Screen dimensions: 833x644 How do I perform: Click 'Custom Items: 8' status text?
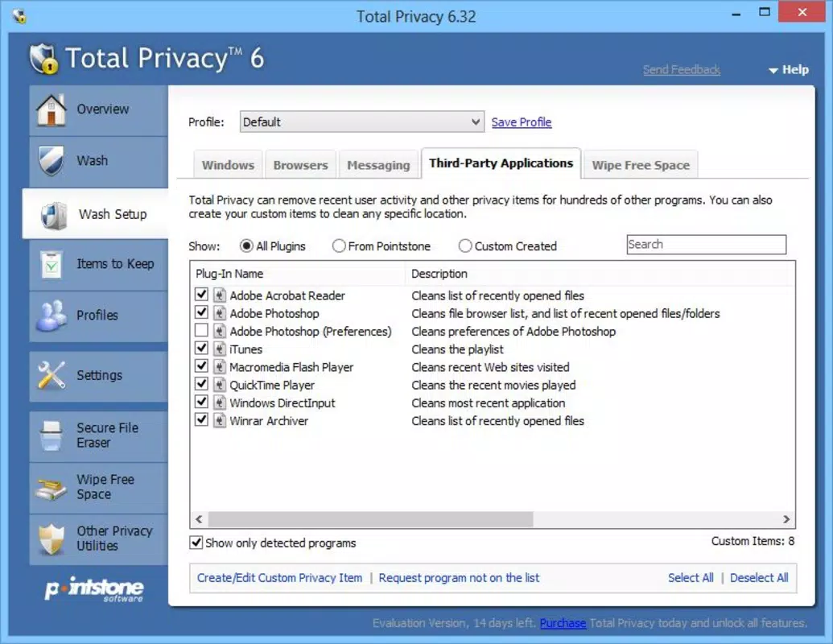click(753, 541)
